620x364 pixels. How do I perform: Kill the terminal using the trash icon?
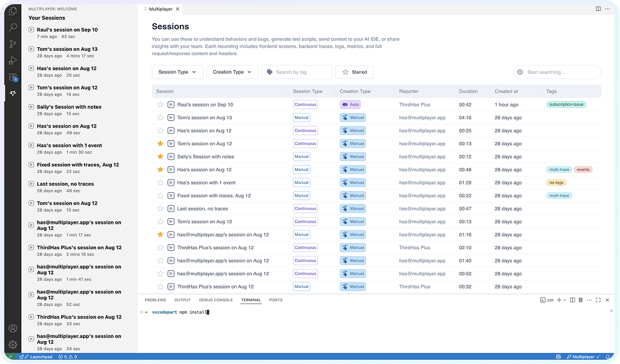[x=581, y=300]
